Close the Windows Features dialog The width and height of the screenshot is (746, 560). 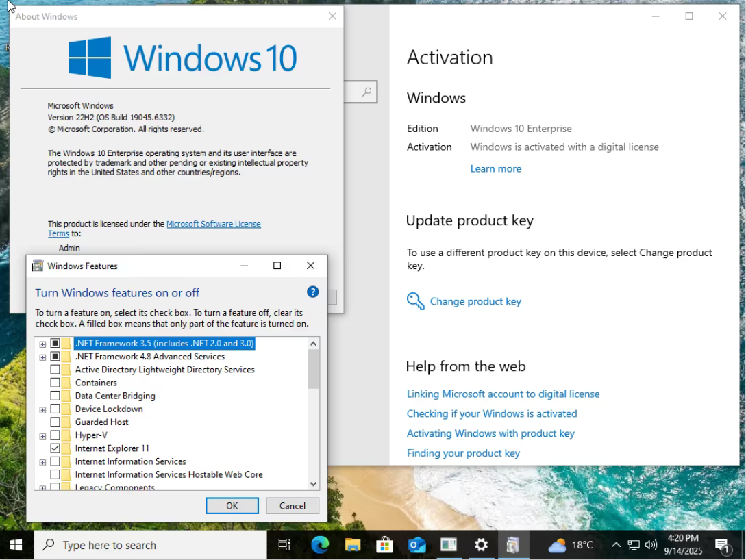(311, 265)
